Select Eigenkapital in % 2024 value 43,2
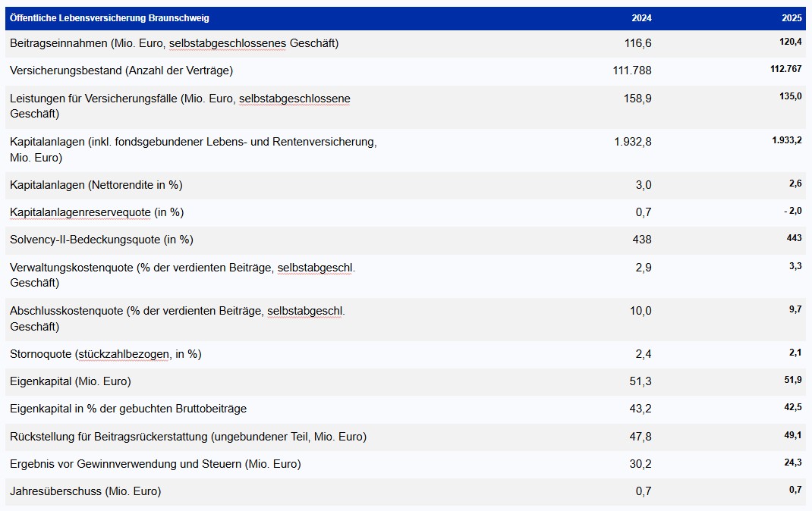The width and height of the screenshot is (812, 511). (640, 409)
